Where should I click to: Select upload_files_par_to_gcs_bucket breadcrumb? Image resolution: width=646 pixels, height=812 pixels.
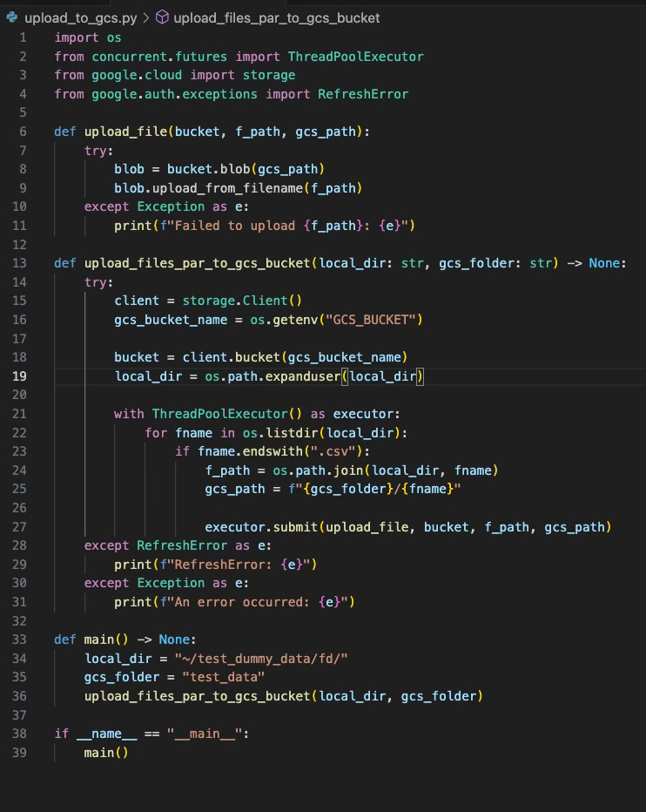pos(276,18)
